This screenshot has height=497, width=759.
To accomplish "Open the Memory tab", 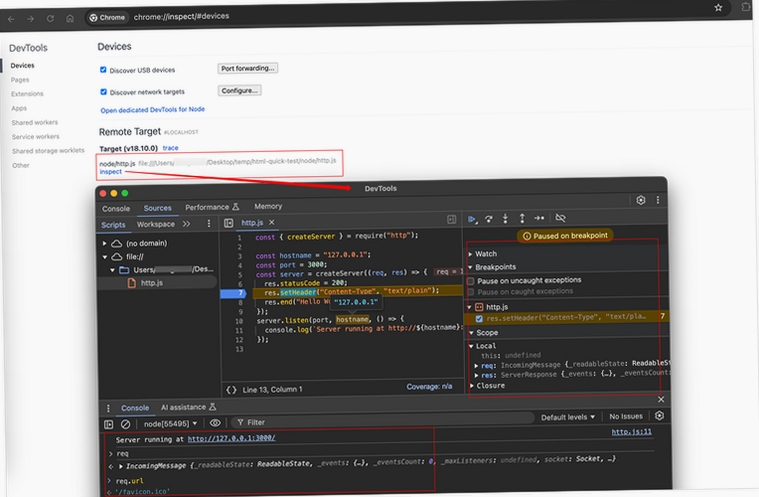I will [x=268, y=206].
